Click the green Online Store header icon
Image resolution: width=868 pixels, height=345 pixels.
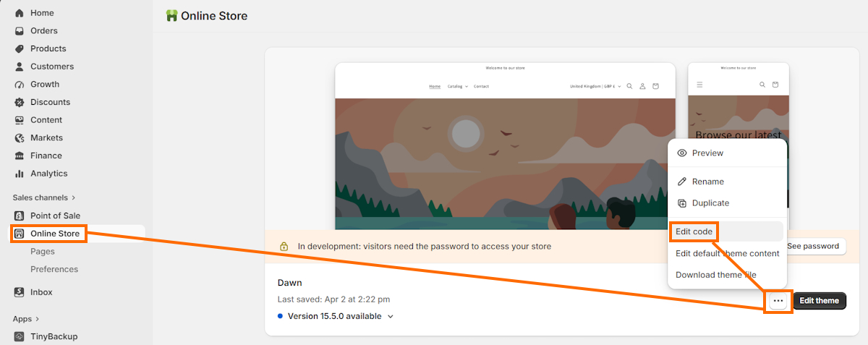tap(171, 15)
